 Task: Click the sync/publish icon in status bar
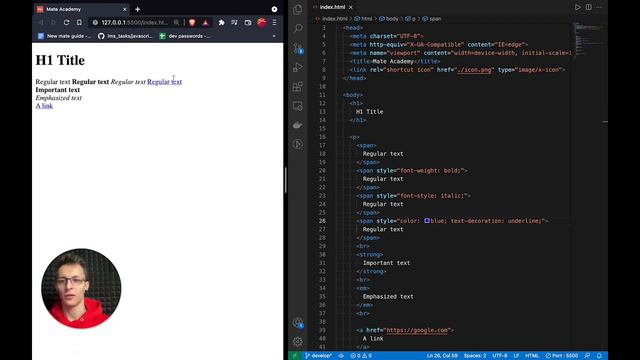[341, 356]
